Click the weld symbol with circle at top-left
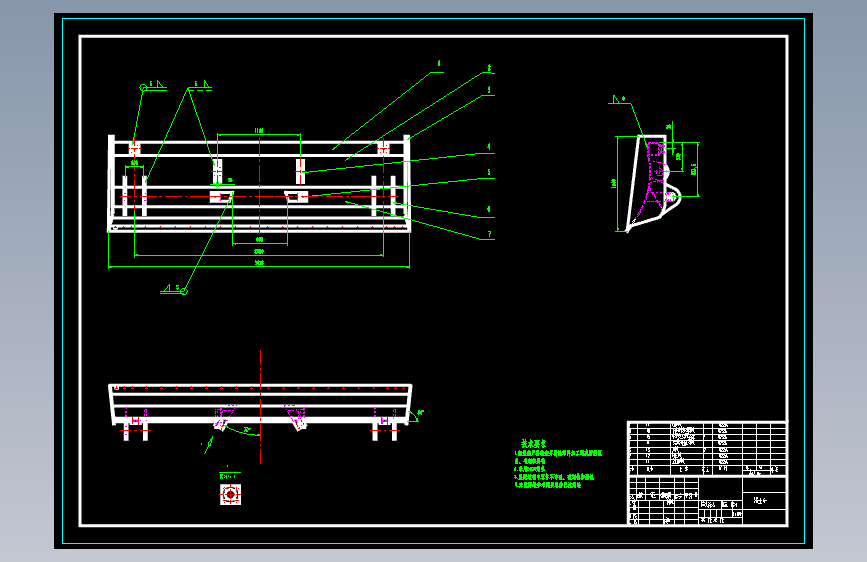 click(x=153, y=86)
